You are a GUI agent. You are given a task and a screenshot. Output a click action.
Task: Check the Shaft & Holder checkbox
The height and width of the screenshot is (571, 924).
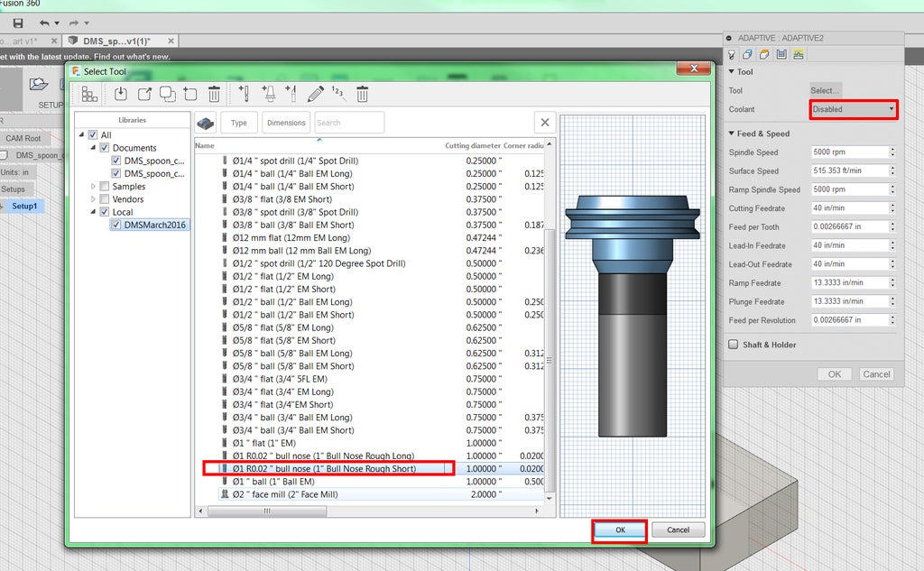click(x=734, y=345)
